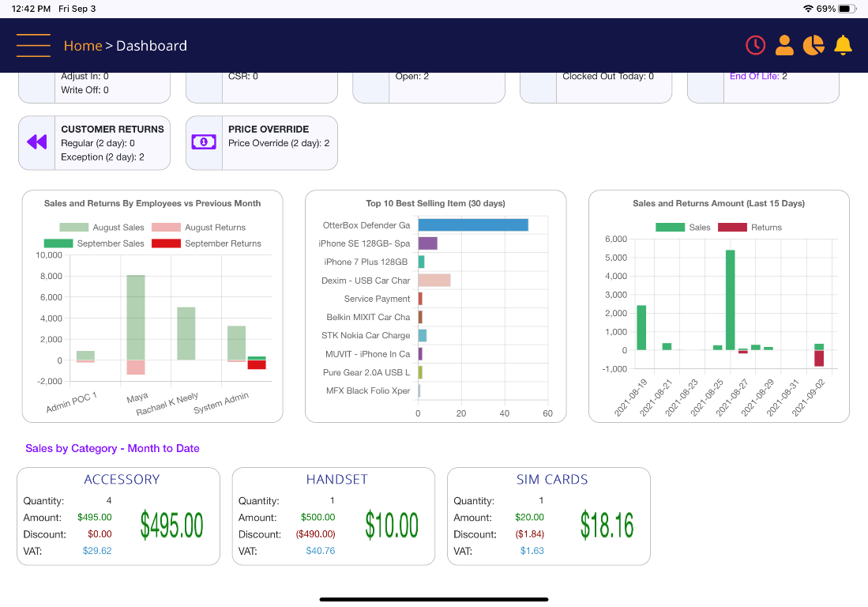Image resolution: width=868 pixels, height=607 pixels.
Task: Toggle September Sales legend swatch
Action: (x=58, y=243)
